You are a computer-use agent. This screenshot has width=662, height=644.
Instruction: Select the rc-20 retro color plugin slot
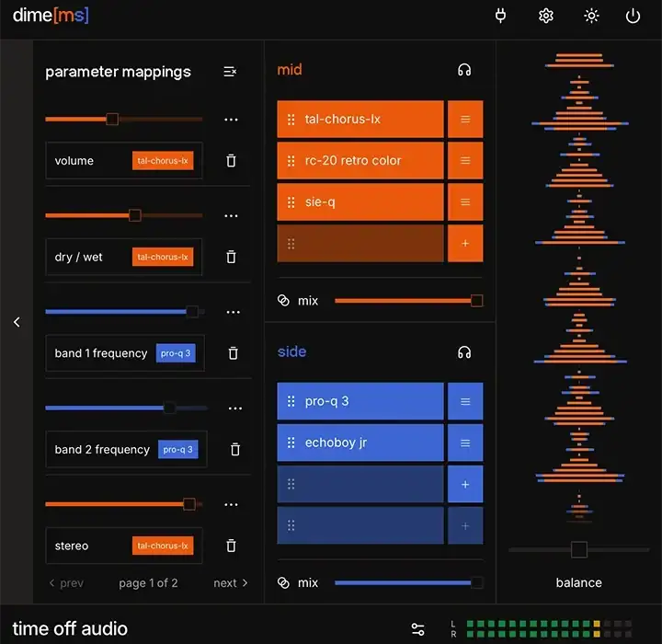[360, 161]
